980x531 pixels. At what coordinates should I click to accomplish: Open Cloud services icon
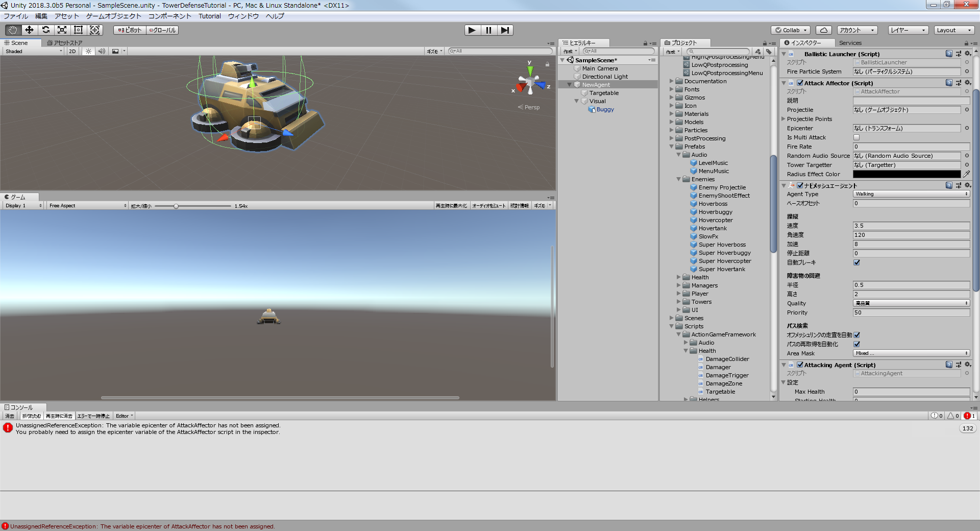[824, 30]
